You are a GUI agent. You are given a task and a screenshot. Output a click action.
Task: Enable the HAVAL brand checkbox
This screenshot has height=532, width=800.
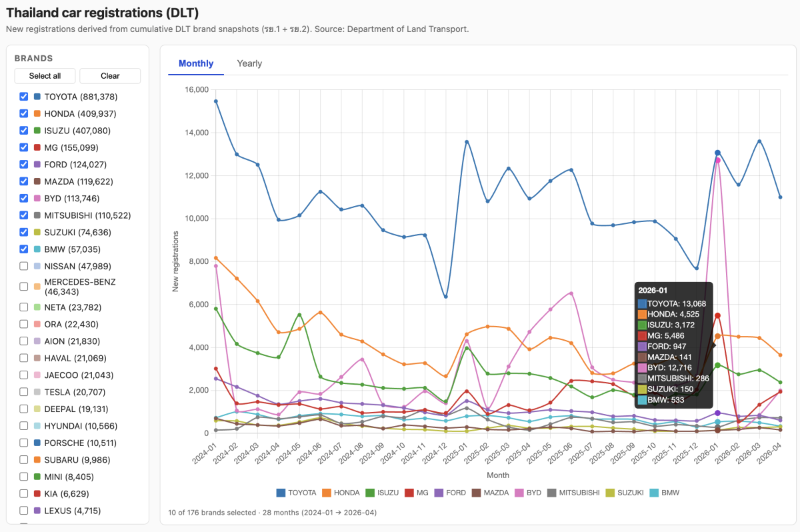tap(24, 358)
